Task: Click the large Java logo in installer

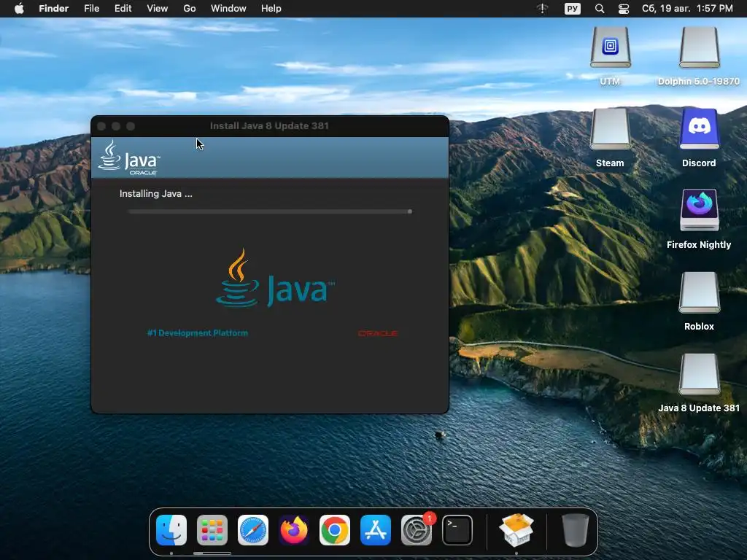Action: pyautogui.click(x=275, y=278)
